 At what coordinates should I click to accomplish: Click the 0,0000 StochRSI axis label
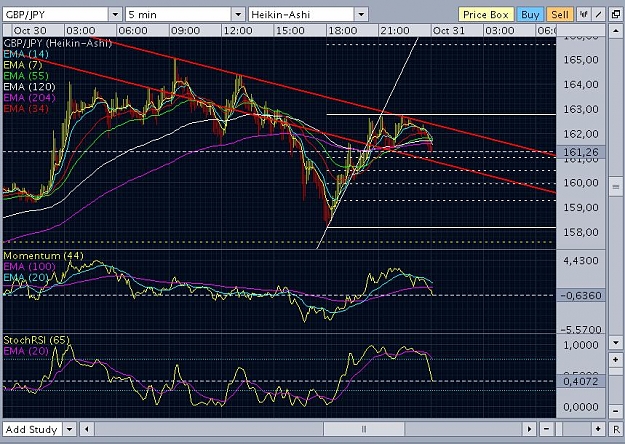(581, 407)
